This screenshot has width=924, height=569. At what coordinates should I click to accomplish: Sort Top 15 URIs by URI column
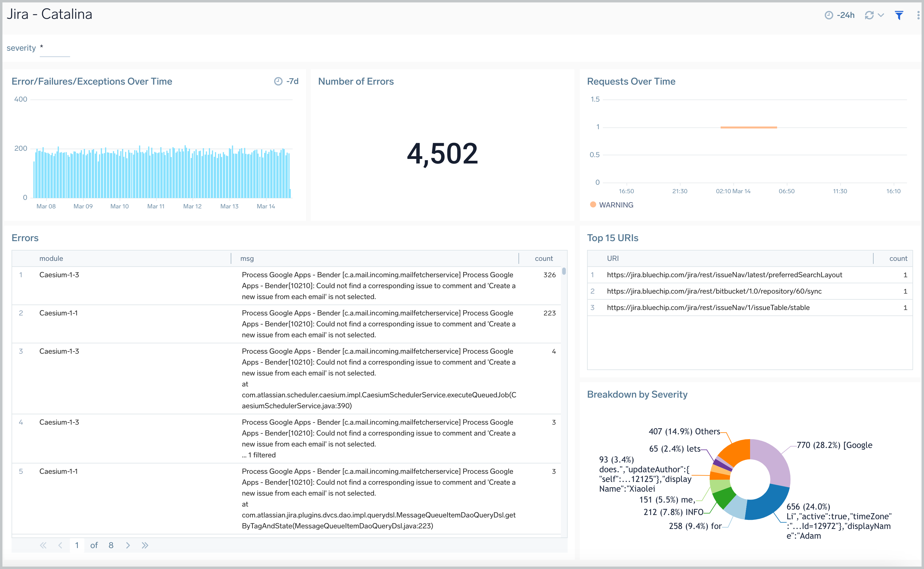point(613,258)
